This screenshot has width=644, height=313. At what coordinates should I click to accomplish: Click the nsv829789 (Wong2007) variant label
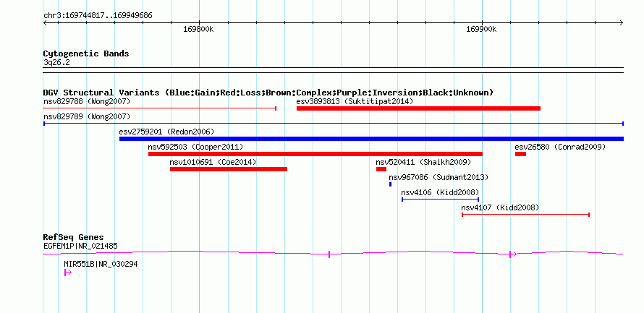point(87,116)
